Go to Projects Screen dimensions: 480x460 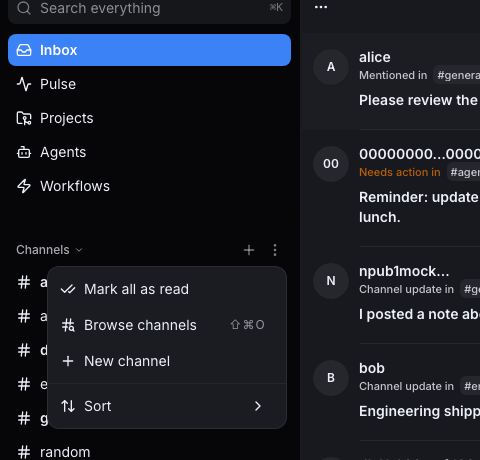tap(149, 118)
